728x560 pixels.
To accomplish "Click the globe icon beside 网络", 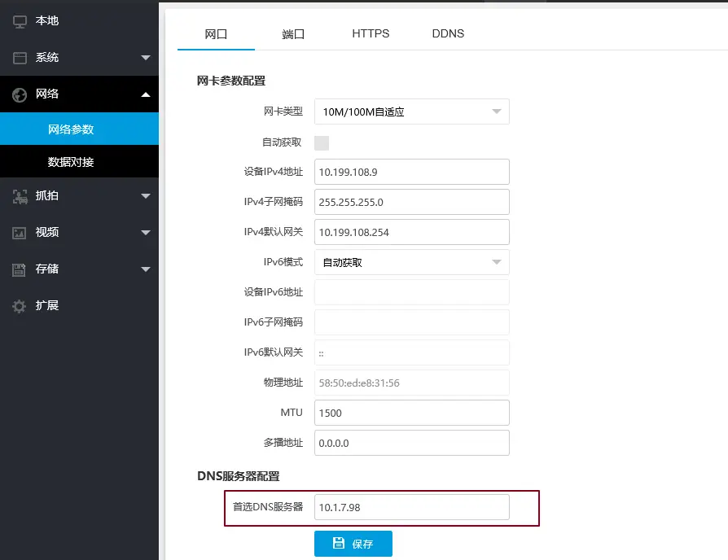I will point(20,94).
